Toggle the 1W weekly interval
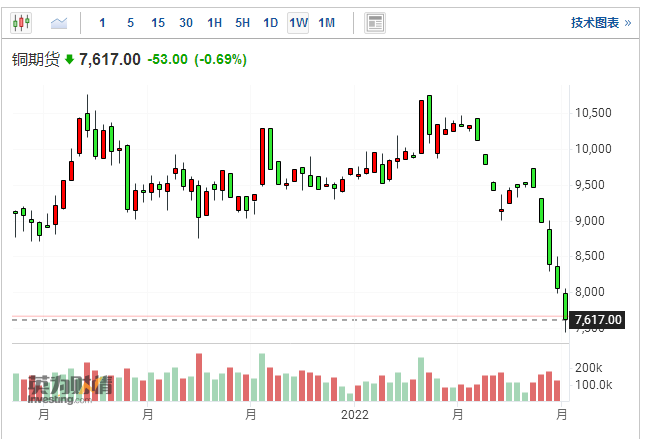This screenshot has width=651, height=439. [x=298, y=22]
